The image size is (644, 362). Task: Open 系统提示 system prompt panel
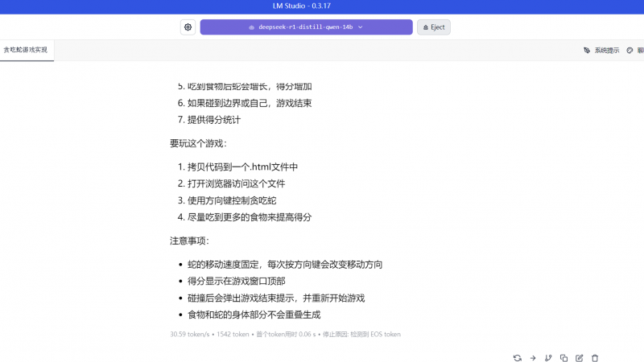(607, 50)
